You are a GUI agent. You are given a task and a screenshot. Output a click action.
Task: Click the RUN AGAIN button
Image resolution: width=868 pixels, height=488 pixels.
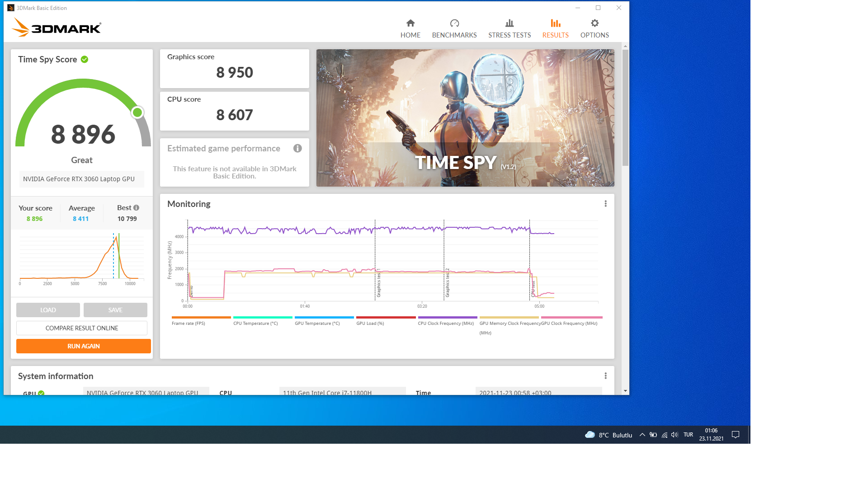tap(84, 346)
